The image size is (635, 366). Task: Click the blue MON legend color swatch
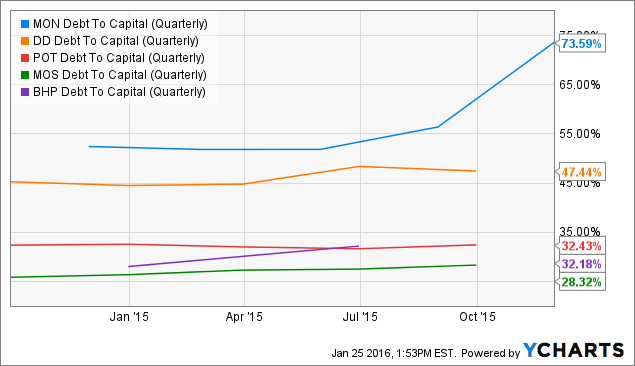click(25, 24)
